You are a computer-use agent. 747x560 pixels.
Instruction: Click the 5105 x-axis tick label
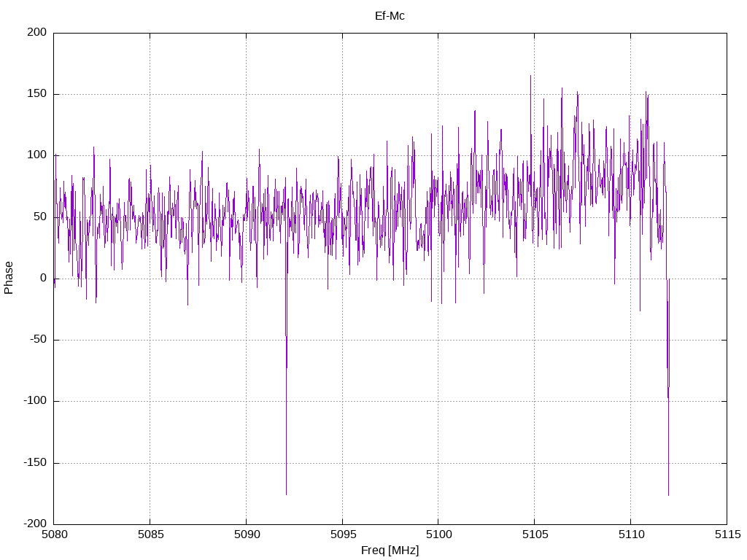click(x=535, y=534)
